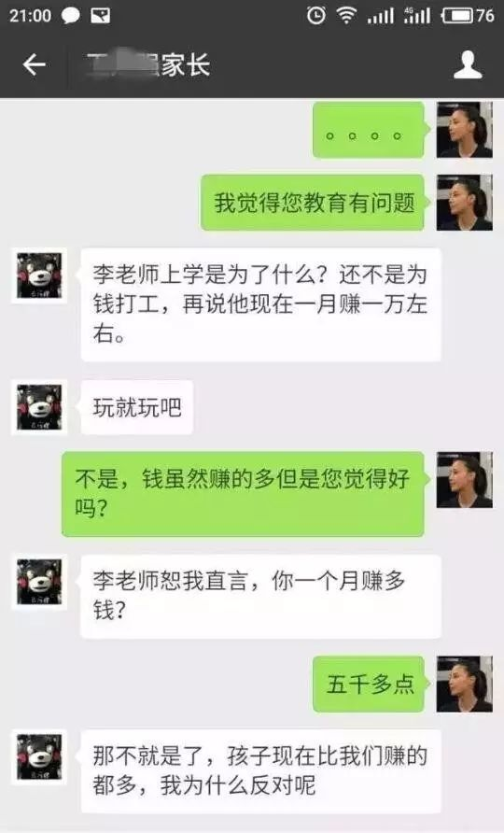The image size is (504, 833).
Task: Select the white bubble 玩就玩吧
Action: [x=136, y=407]
